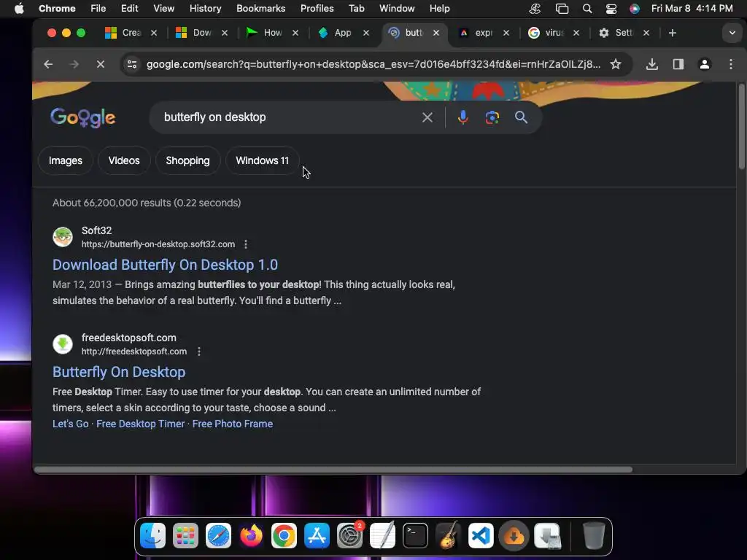Follow the "Let's Go" sitelink
Image resolution: width=747 pixels, height=560 pixels.
pyautogui.click(x=71, y=424)
